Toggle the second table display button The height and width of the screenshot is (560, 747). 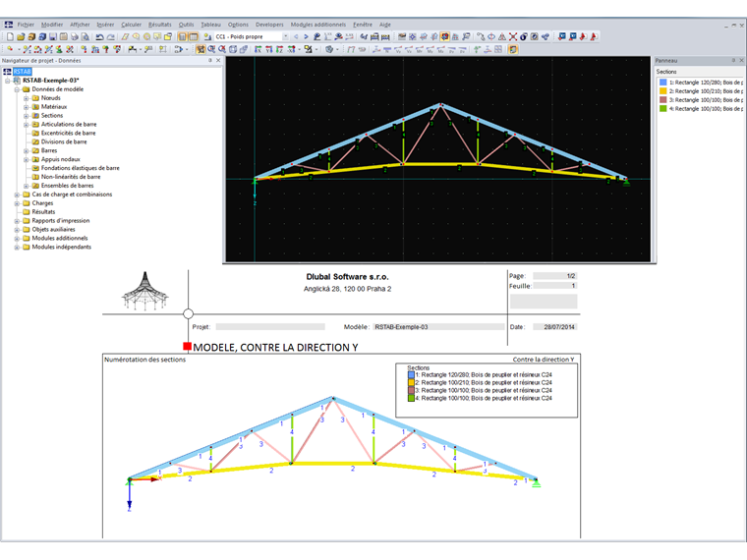[x=194, y=36]
